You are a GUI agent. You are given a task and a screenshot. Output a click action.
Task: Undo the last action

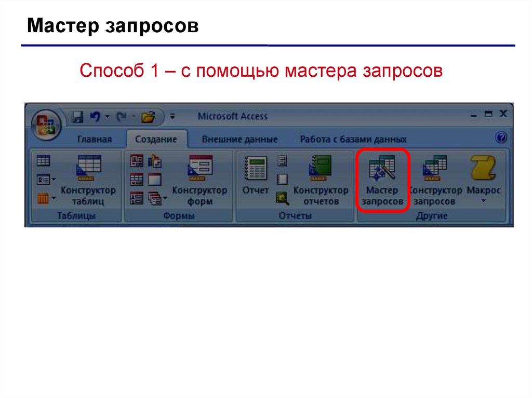pyautogui.click(x=96, y=117)
